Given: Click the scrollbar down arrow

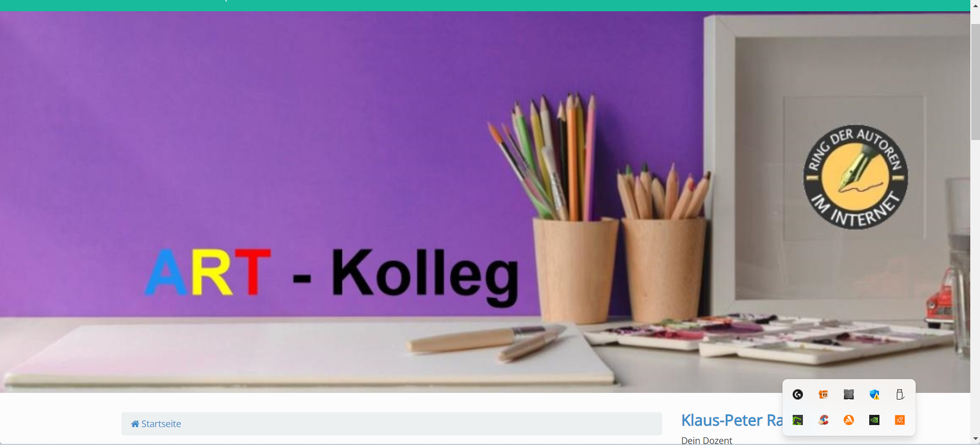Looking at the screenshot, I should coord(975,439).
